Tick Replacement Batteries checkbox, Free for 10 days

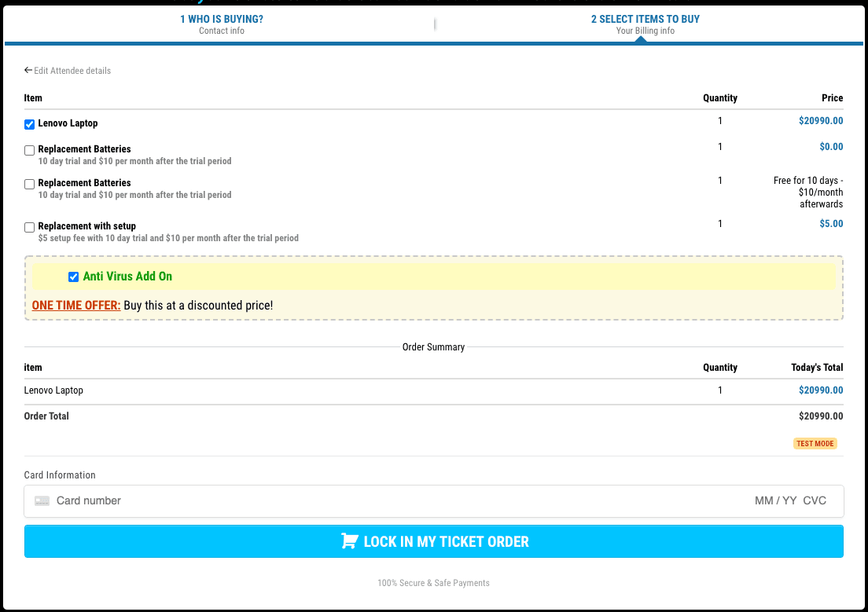tap(29, 185)
